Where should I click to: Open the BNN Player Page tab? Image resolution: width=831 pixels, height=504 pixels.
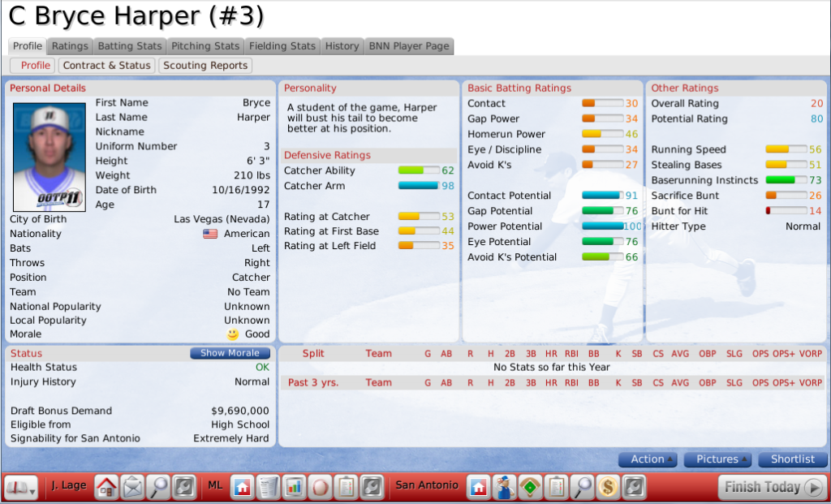[408, 46]
